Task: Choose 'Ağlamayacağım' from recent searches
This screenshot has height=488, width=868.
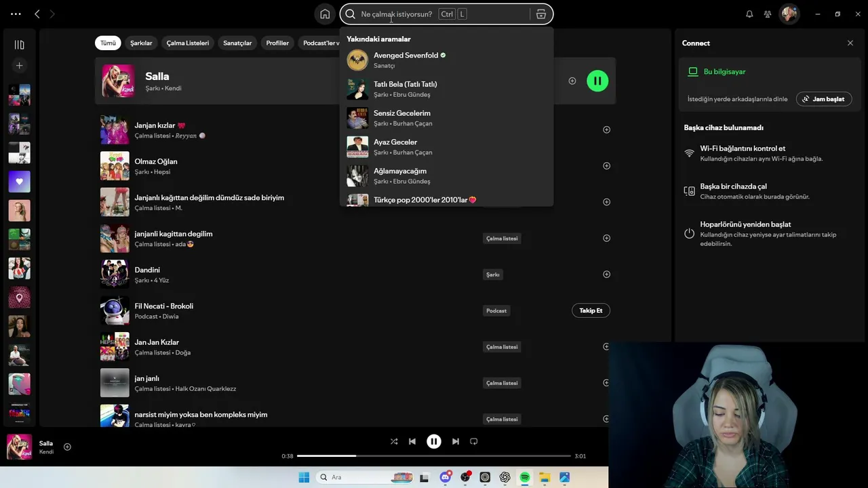Action: click(x=446, y=176)
